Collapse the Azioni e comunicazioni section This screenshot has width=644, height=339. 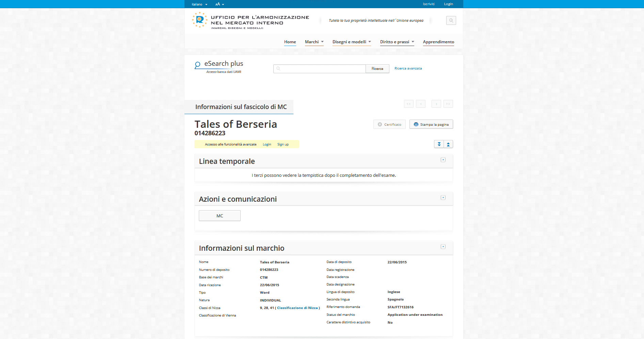(443, 198)
